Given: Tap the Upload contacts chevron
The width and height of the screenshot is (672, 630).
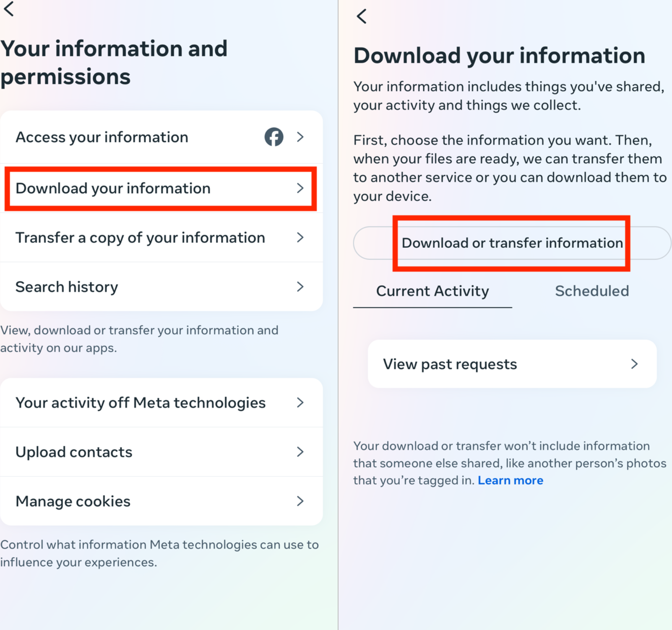Looking at the screenshot, I should coord(300,452).
